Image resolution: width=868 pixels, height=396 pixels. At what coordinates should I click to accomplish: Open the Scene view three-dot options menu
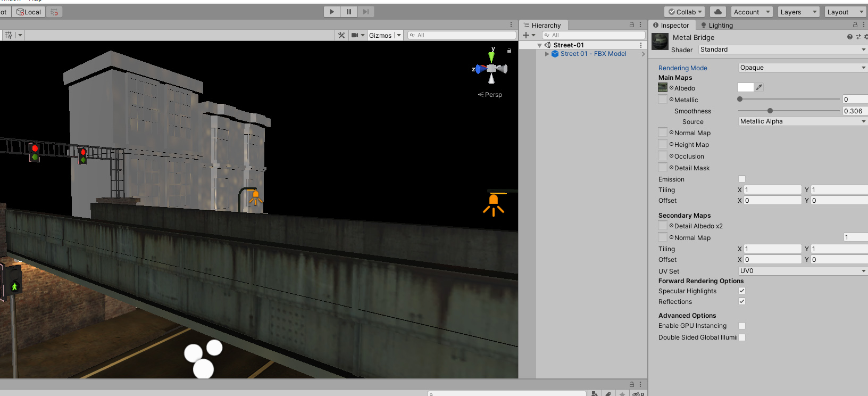tap(511, 25)
